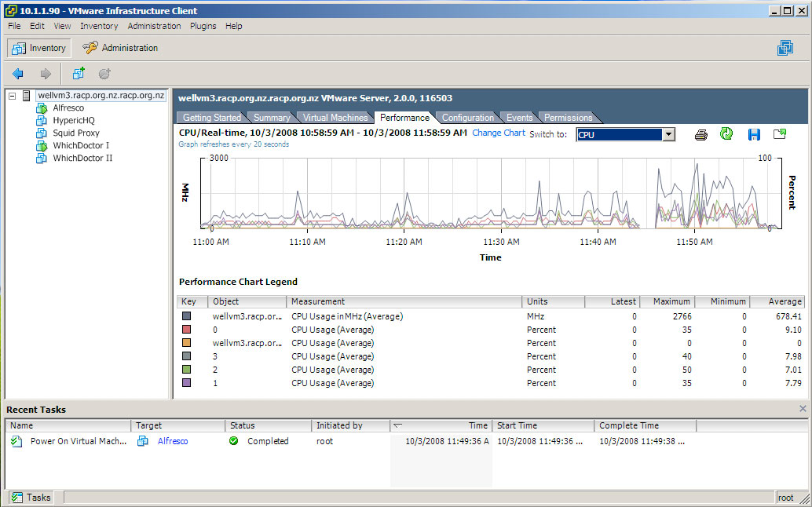Open the Help menu
The image size is (812, 507).
233,26
